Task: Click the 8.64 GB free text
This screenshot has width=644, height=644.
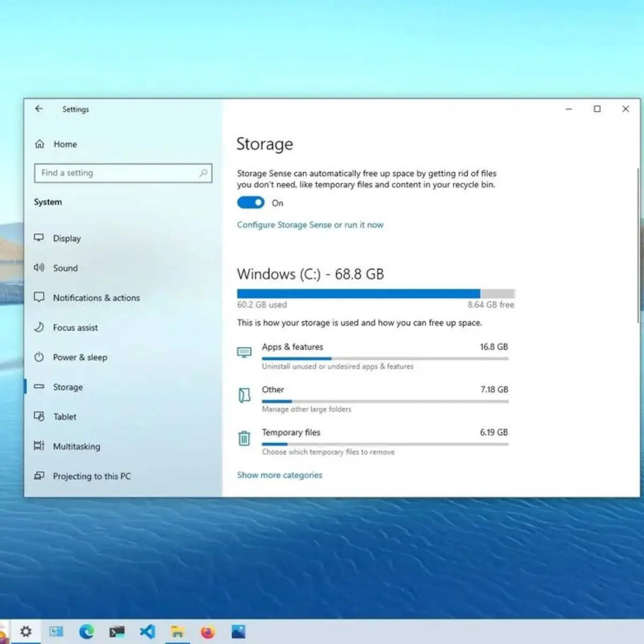Action: [x=491, y=305]
